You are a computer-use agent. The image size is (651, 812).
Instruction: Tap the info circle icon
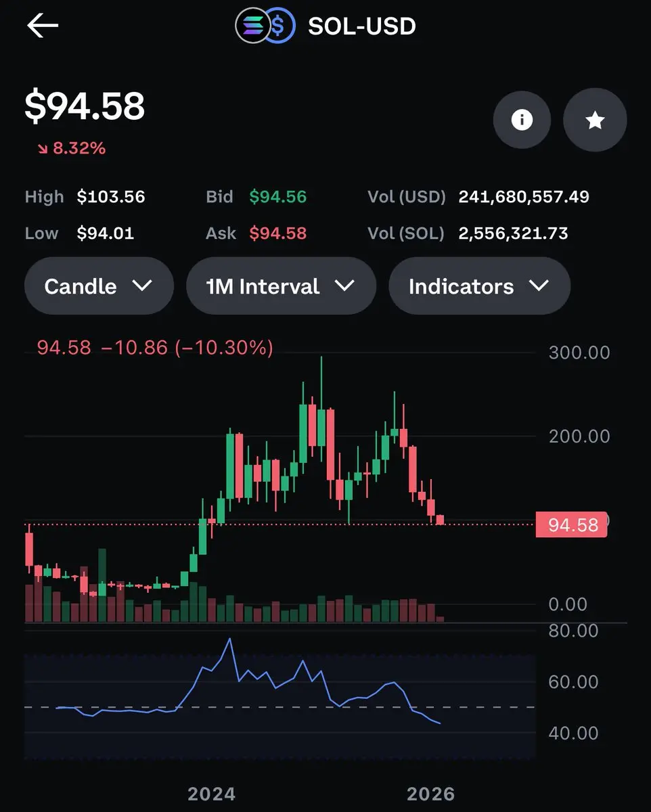[x=522, y=120]
